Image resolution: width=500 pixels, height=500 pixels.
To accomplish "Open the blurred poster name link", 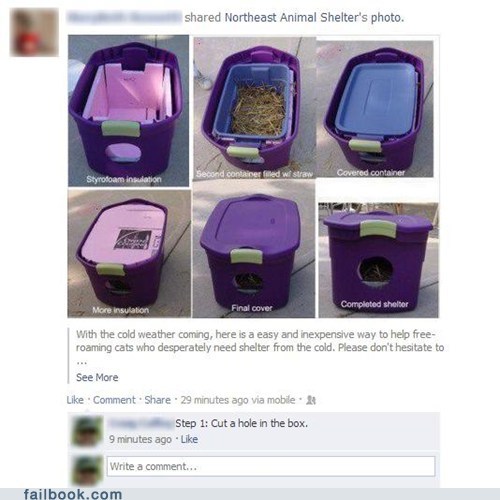I will [124, 17].
